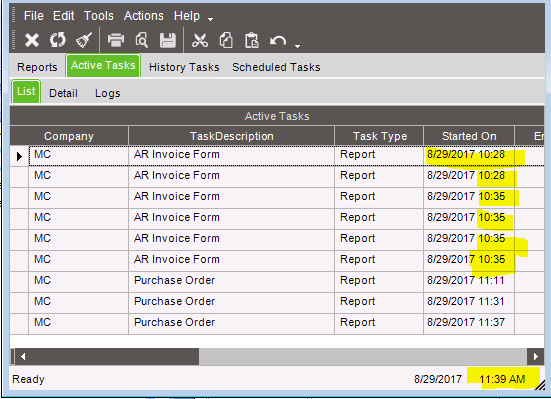Open the Tools menu
The height and width of the screenshot is (399, 551).
click(99, 16)
